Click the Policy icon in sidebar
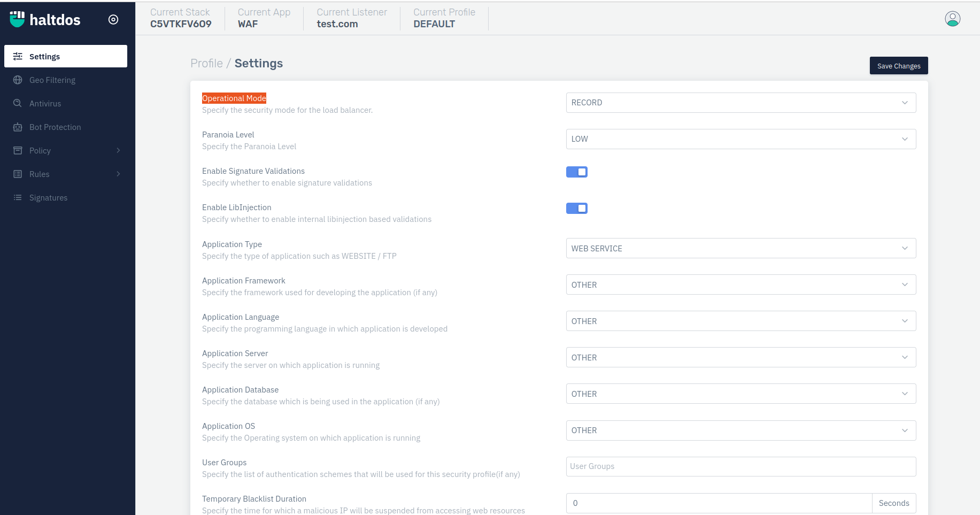Viewport: 980px width, 515px height. (x=18, y=150)
